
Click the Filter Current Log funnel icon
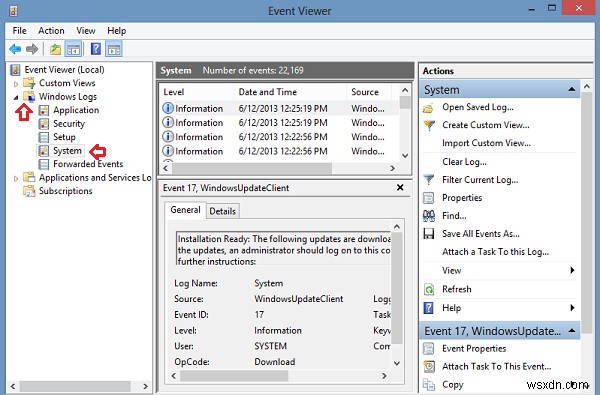(x=429, y=180)
